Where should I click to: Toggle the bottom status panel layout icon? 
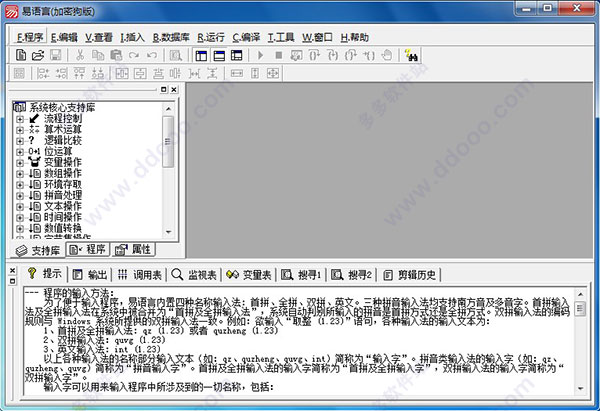pyautogui.click(x=219, y=55)
